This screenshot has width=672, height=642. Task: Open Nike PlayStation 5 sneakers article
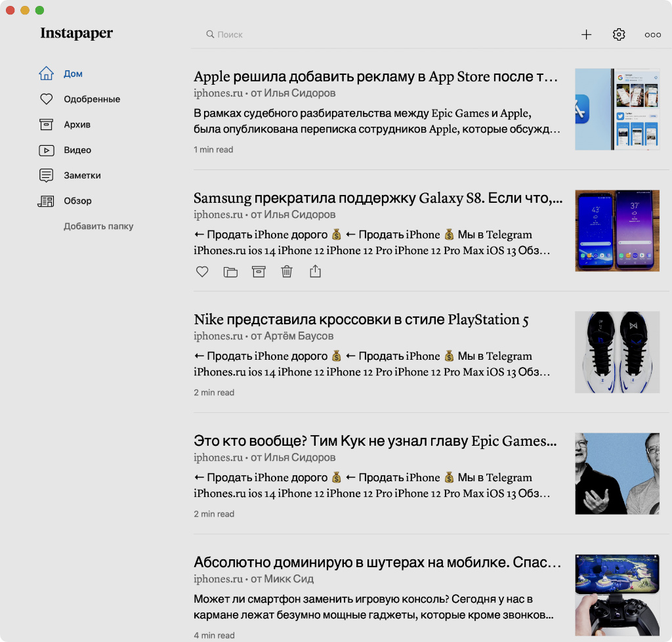361,320
